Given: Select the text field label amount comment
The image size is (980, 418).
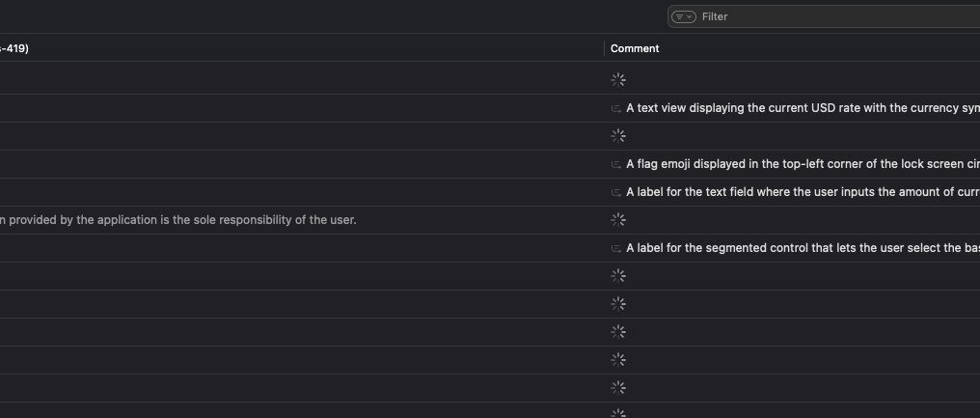Looking at the screenshot, I should pos(803,192).
